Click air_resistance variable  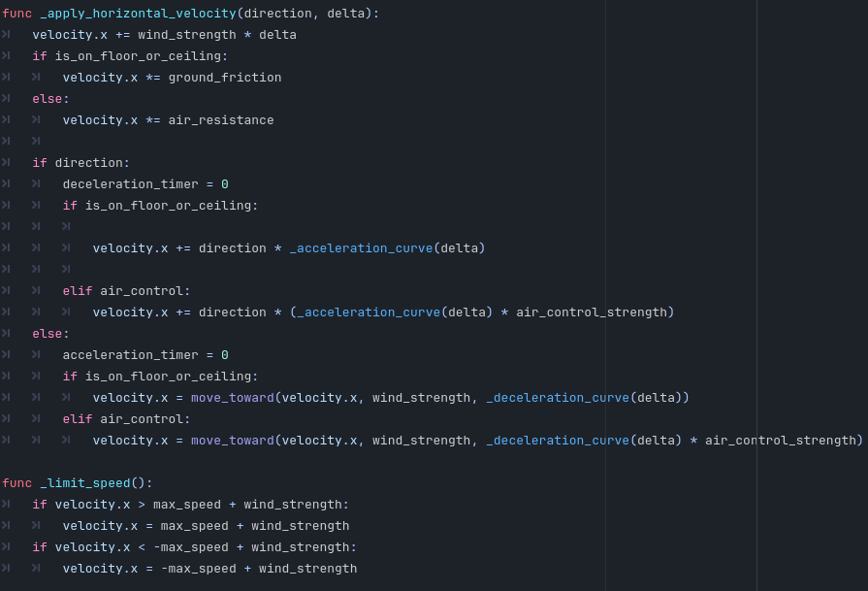[x=221, y=120]
